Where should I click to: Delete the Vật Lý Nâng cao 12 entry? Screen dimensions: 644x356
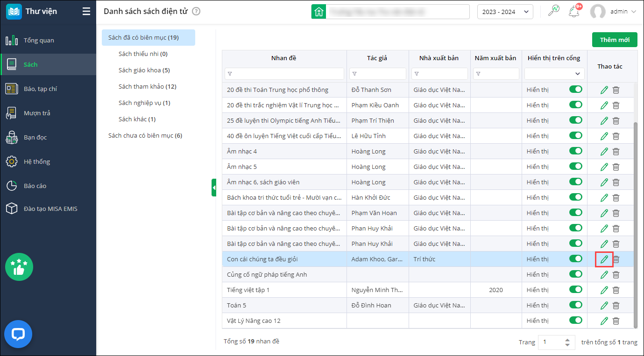coord(616,321)
